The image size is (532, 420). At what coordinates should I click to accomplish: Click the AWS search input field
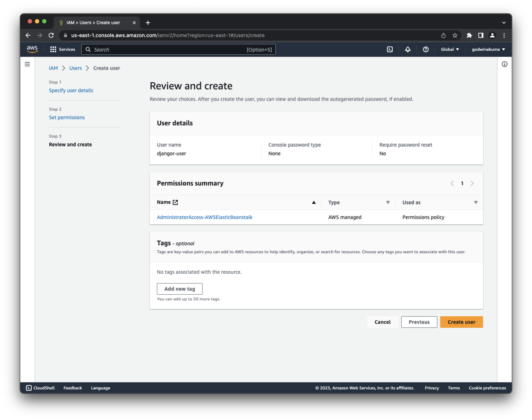(x=170, y=50)
